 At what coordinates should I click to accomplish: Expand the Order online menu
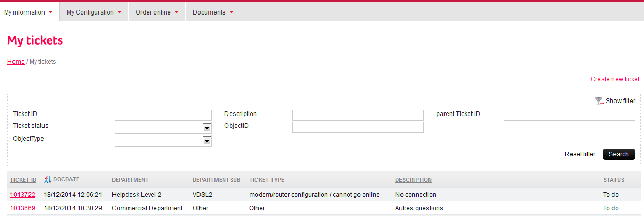157,12
